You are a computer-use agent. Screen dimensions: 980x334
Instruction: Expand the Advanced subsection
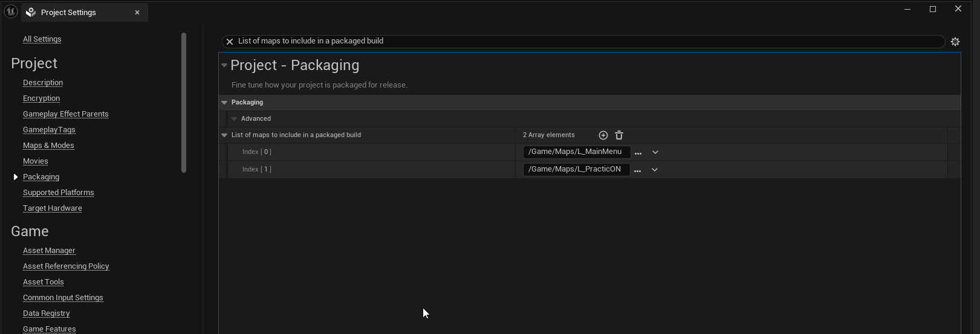tap(234, 119)
